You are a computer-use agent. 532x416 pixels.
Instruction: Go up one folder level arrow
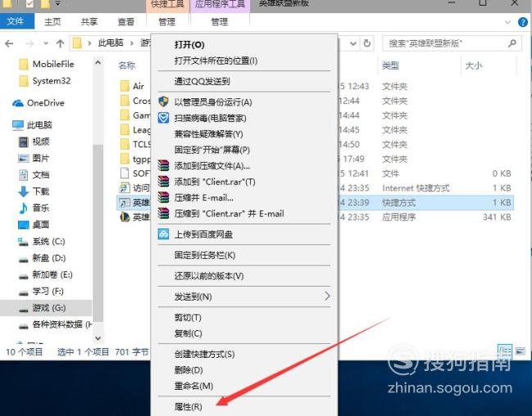tap(61, 43)
